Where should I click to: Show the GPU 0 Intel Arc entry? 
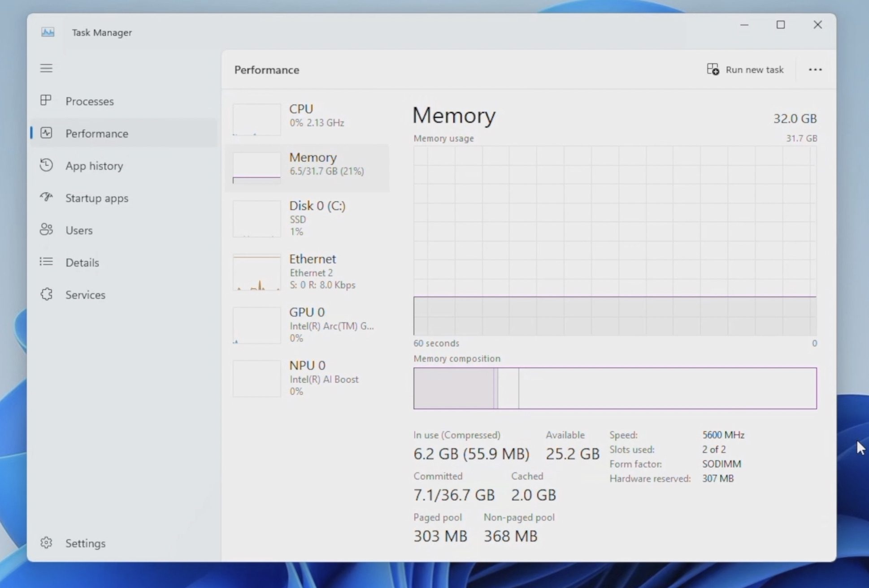[x=307, y=324]
